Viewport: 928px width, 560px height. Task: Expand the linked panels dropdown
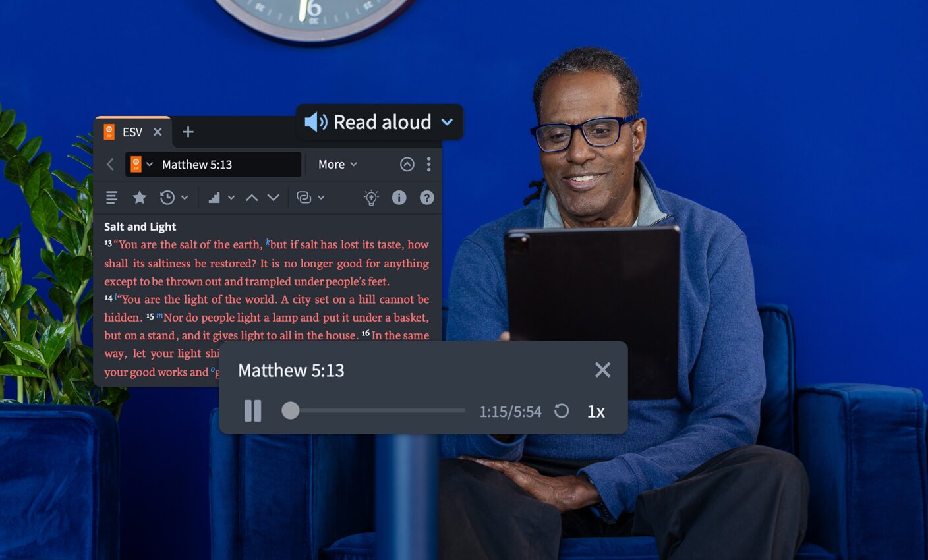(x=310, y=198)
